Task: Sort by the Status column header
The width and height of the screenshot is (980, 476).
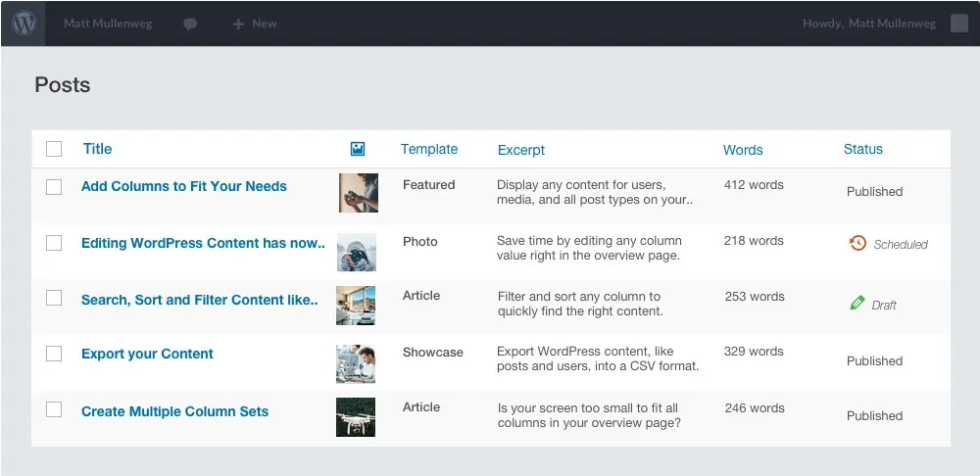Action: (862, 149)
